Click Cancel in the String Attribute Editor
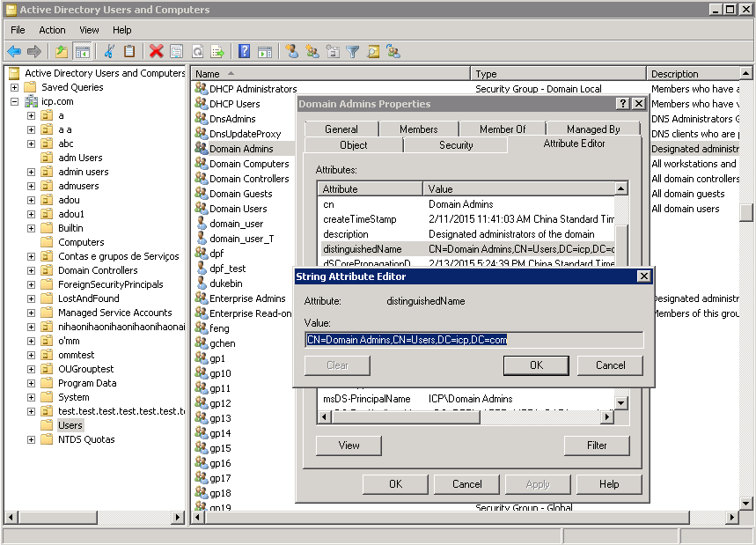Screen dimensions: 756x545 click(x=611, y=365)
